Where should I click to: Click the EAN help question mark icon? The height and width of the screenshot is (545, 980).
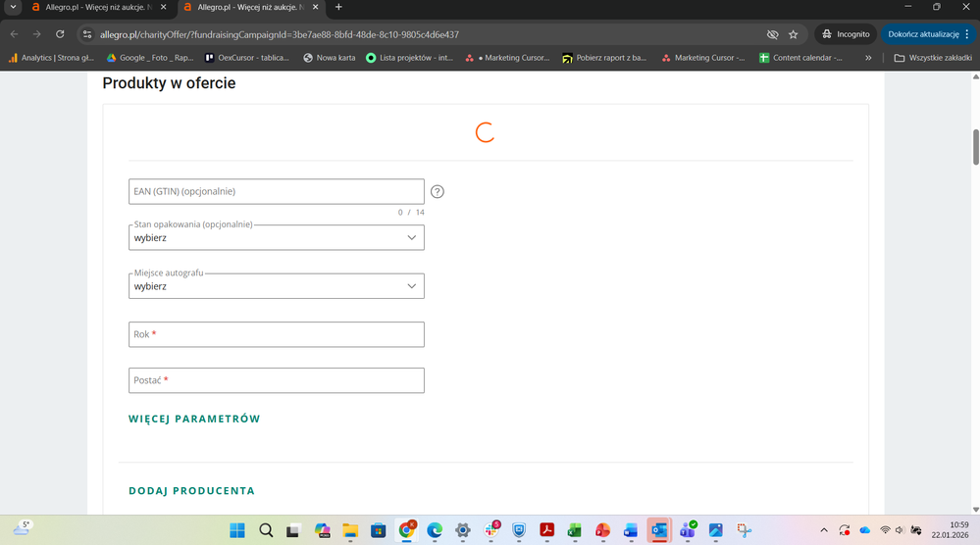[x=438, y=192]
